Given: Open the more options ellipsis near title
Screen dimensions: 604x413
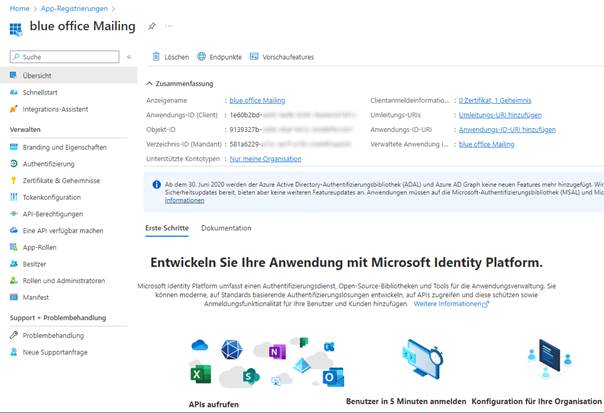Looking at the screenshot, I should tap(169, 26).
